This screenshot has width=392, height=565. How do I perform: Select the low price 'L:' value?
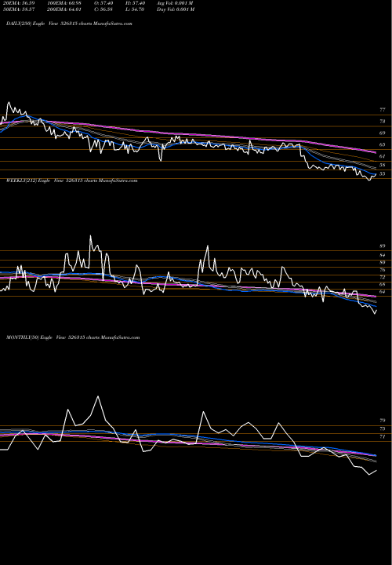tap(135, 9)
